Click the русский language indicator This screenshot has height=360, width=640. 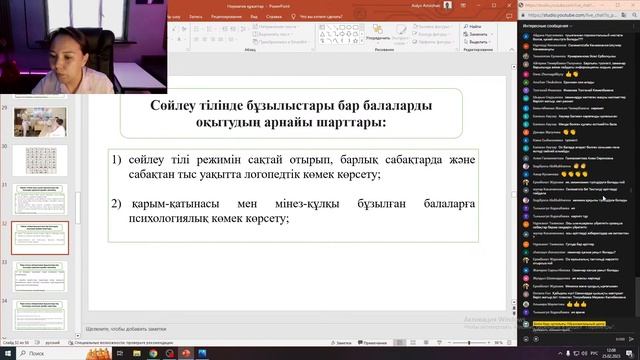click(52, 342)
